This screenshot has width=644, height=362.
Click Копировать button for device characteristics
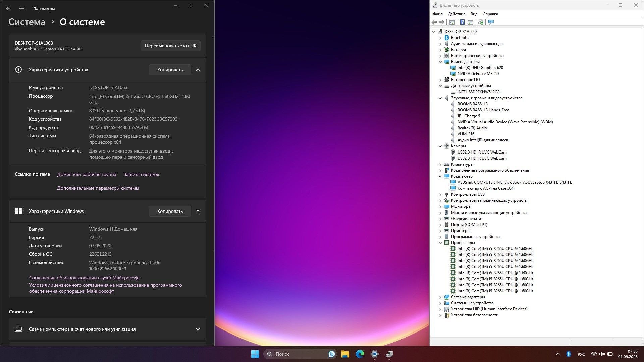(170, 70)
